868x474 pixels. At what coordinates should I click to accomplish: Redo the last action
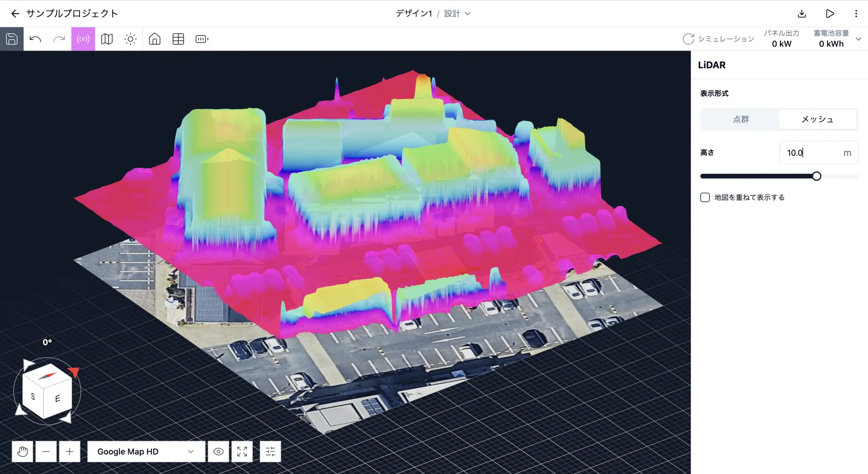(59, 39)
